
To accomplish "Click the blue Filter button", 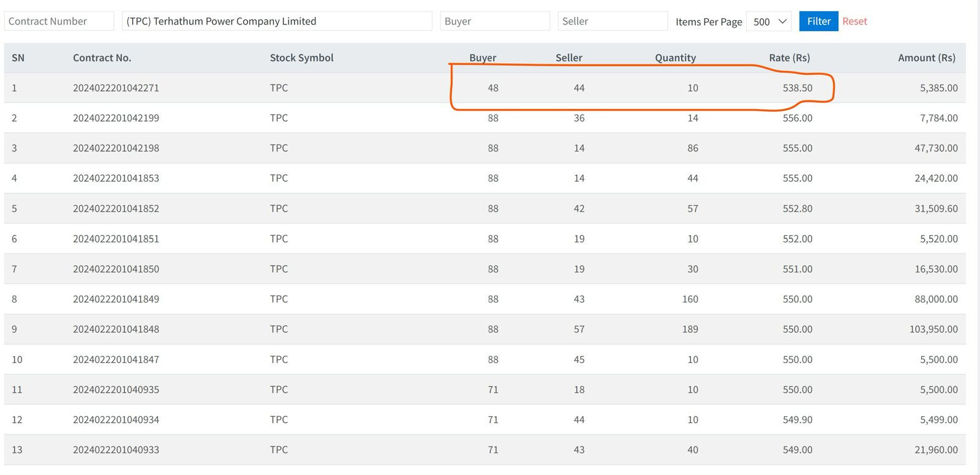I will (818, 21).
